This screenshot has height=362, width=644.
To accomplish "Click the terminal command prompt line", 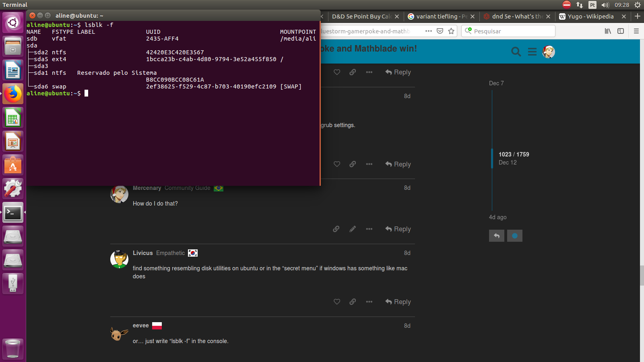I will (58, 93).
